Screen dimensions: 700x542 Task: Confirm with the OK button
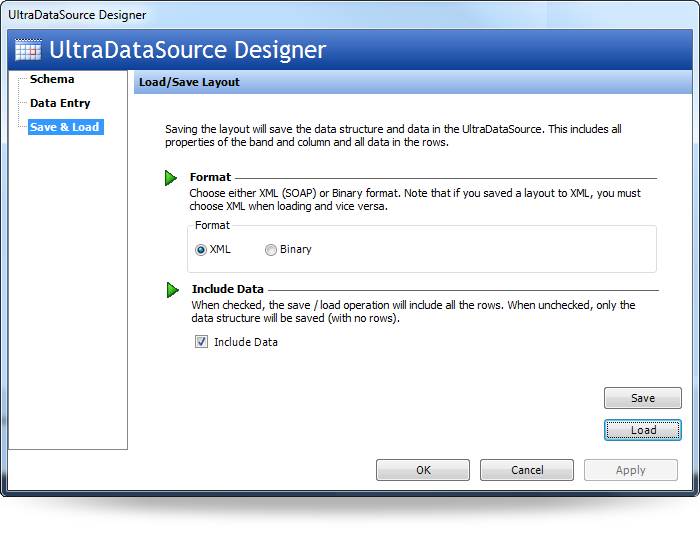(x=423, y=470)
